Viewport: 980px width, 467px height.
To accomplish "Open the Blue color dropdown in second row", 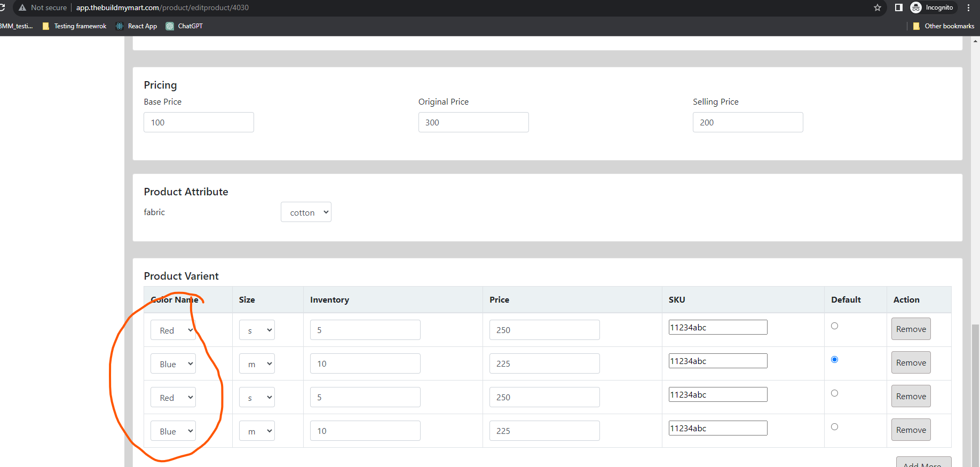I will [x=173, y=363].
